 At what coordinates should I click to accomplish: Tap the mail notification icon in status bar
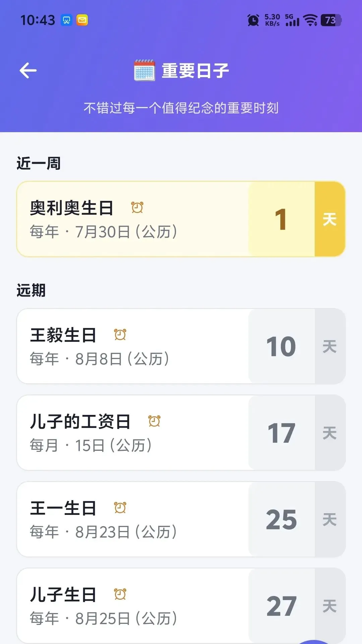pos(82,20)
